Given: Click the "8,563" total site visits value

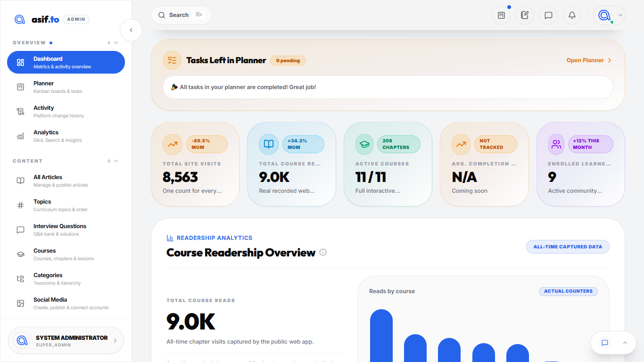Looking at the screenshot, I should coord(180,177).
